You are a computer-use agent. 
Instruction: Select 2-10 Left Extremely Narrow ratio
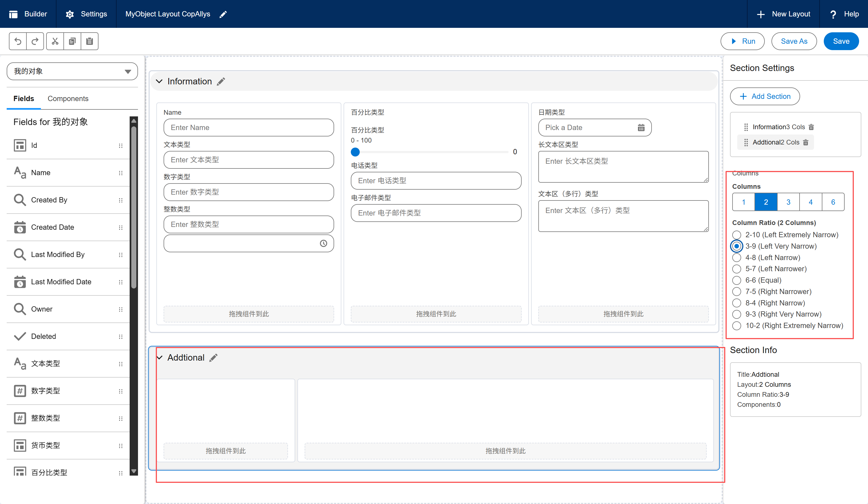click(x=736, y=235)
